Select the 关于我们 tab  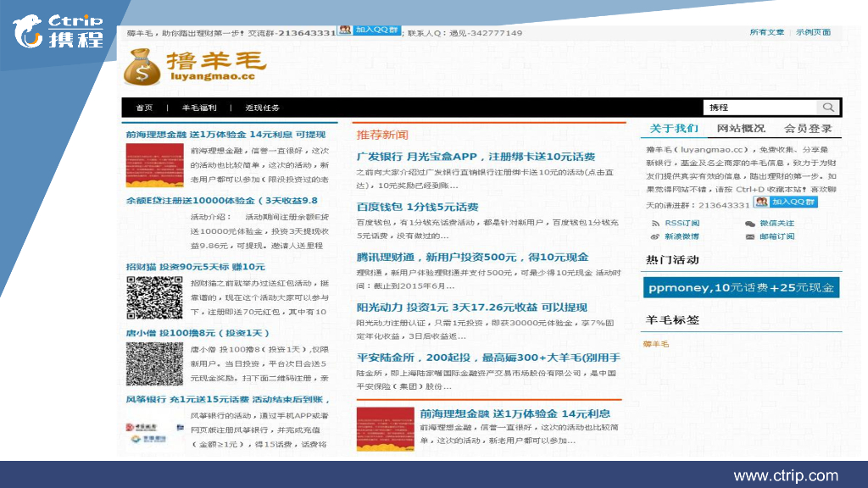(x=674, y=129)
